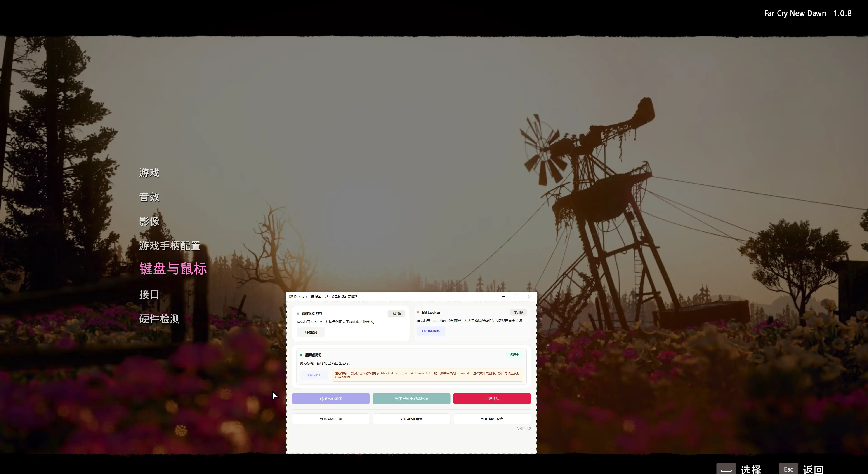868x474 pixels.
Task: Click the 虚拟化状态 card heading
Action: (312, 314)
